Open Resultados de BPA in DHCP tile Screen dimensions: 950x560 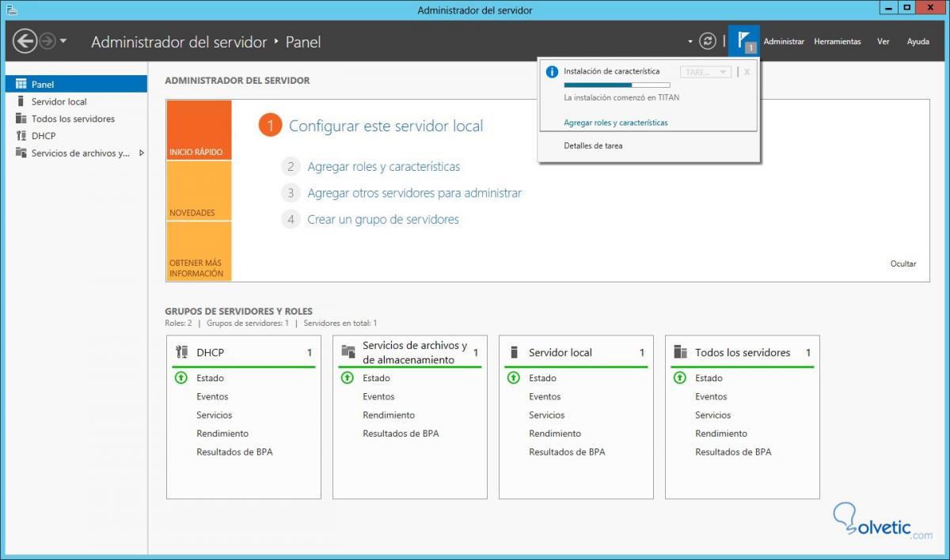[x=234, y=452]
